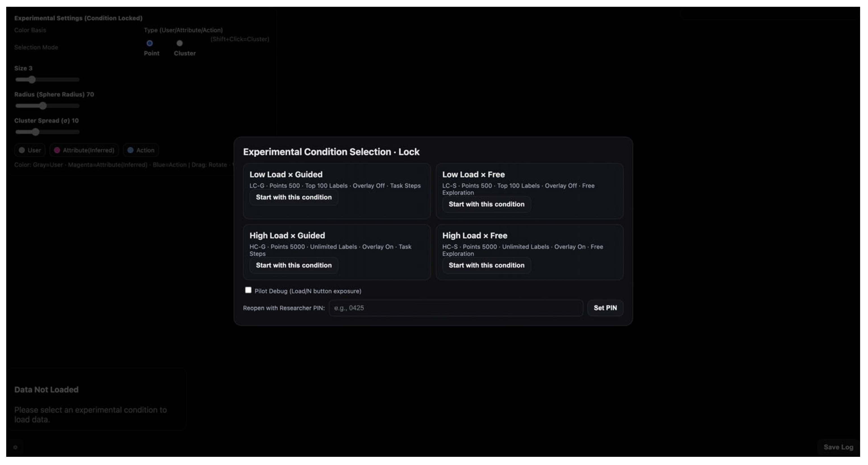Image resolution: width=868 pixels, height=465 pixels.
Task: Select the Cluster selection mode radio
Action: click(x=180, y=43)
